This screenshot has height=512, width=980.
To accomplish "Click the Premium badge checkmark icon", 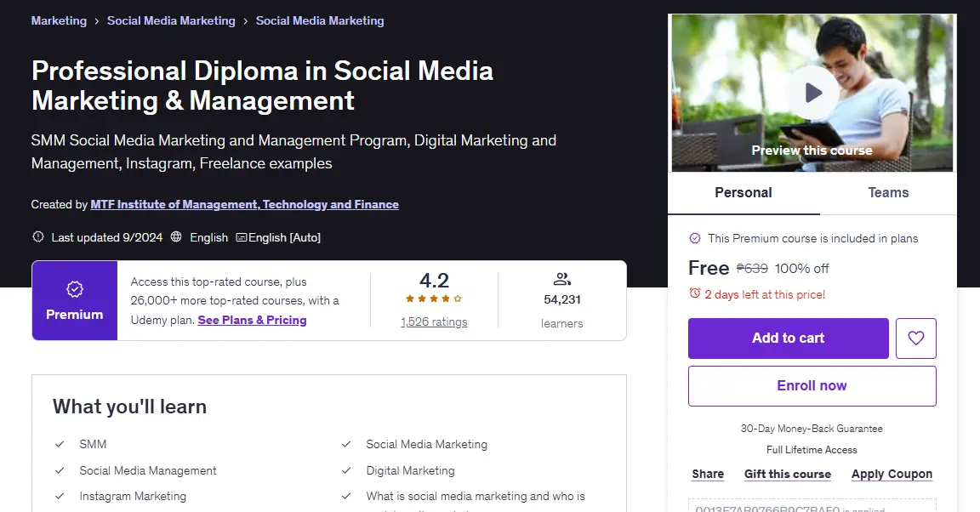I will pos(74,289).
